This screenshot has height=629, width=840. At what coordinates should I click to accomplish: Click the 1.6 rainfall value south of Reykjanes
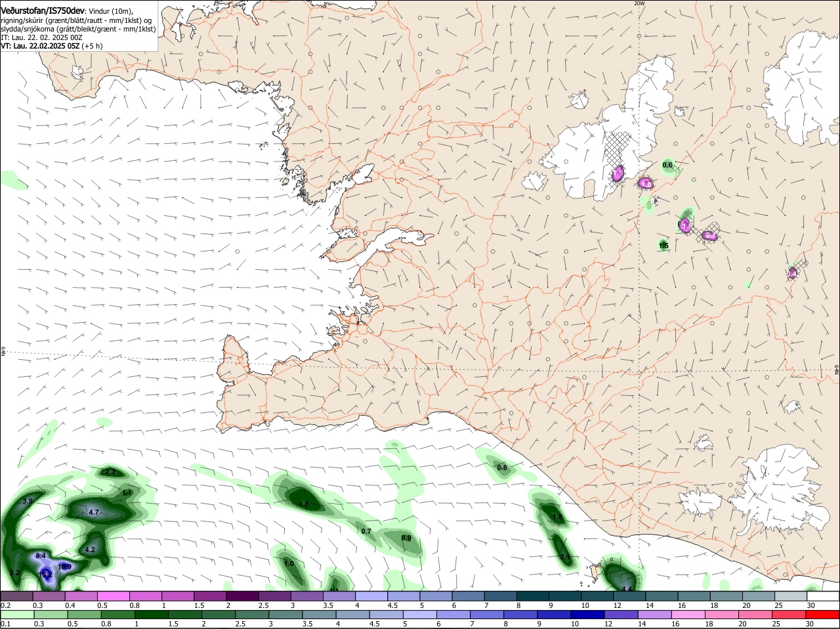point(304,504)
